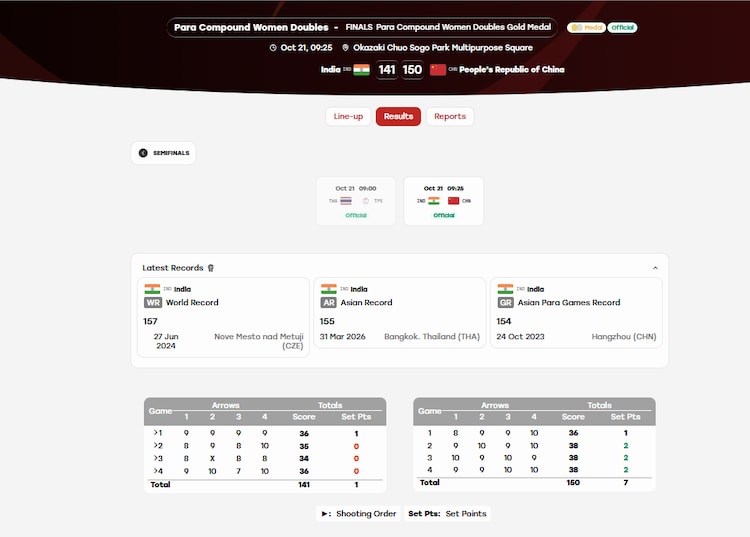
Task: Click Hangzhou (CHN) location
Action: click(x=624, y=337)
